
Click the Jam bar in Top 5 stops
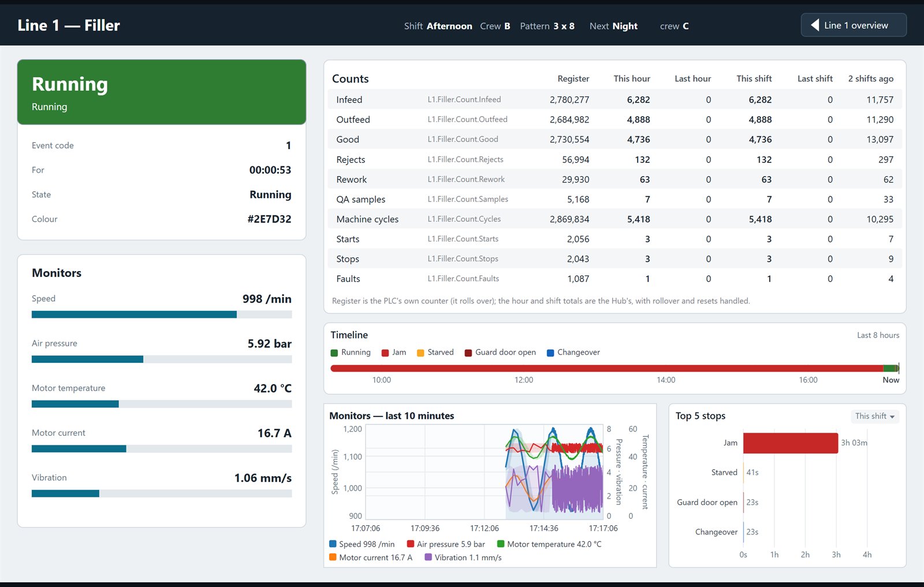tap(791, 443)
